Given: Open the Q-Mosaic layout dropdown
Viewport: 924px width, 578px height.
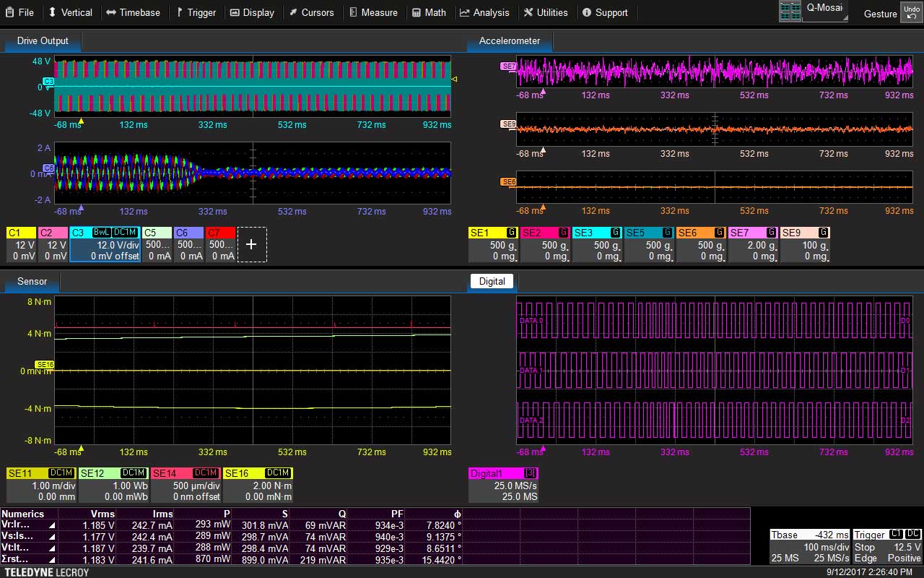Looking at the screenshot, I should (x=826, y=11).
